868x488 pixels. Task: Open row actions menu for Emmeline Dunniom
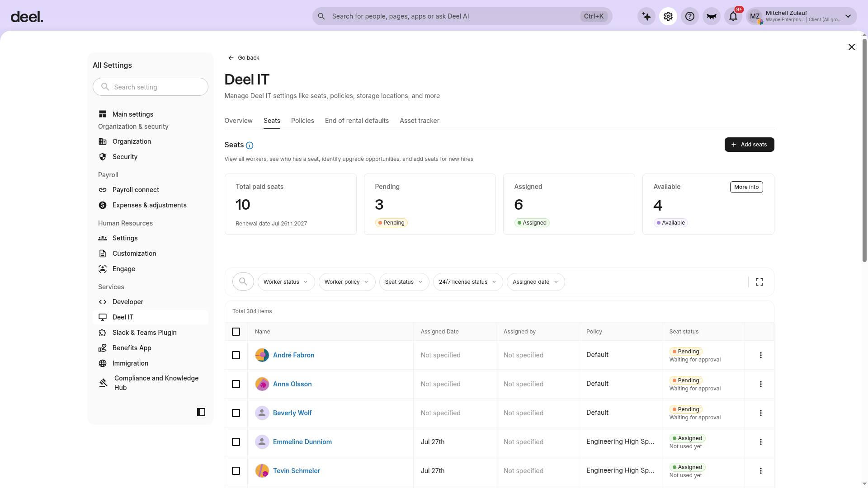point(761,442)
